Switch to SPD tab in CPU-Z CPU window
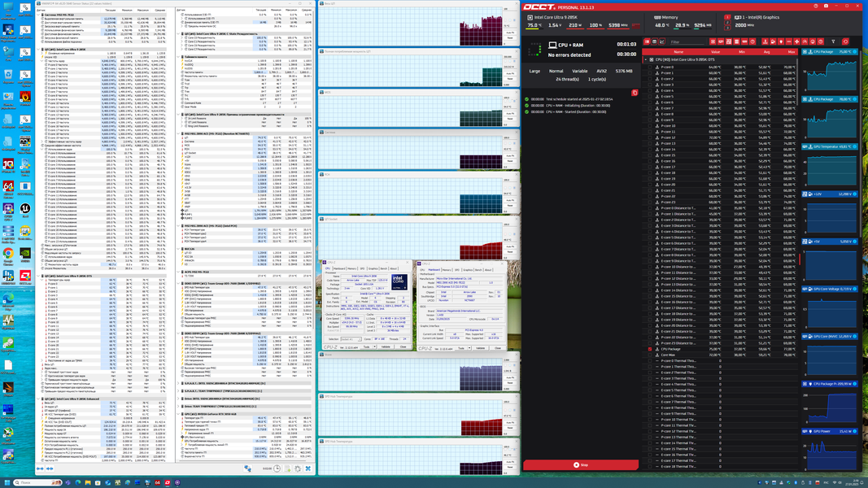 coord(362,268)
